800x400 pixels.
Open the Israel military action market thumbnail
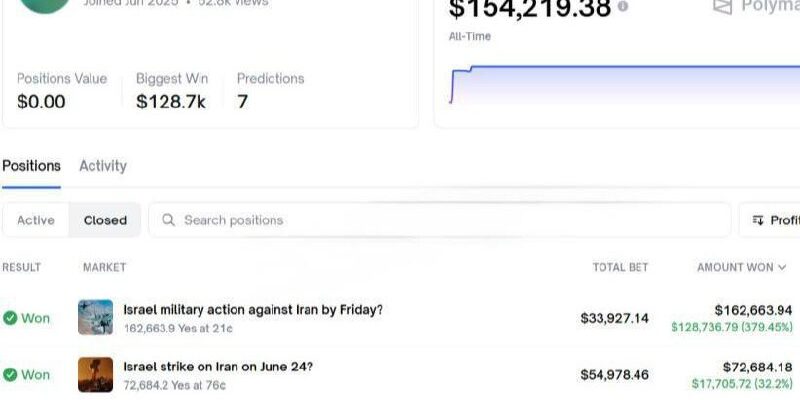(95, 317)
